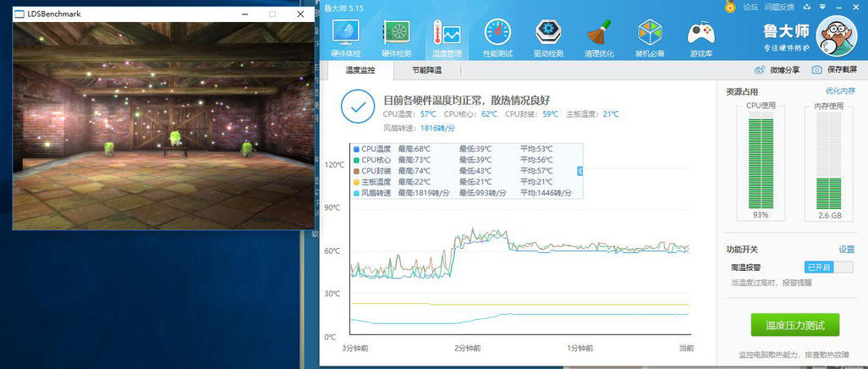Open 驱动检测 driver detection icon
The width and height of the screenshot is (868, 369).
coord(548,39)
